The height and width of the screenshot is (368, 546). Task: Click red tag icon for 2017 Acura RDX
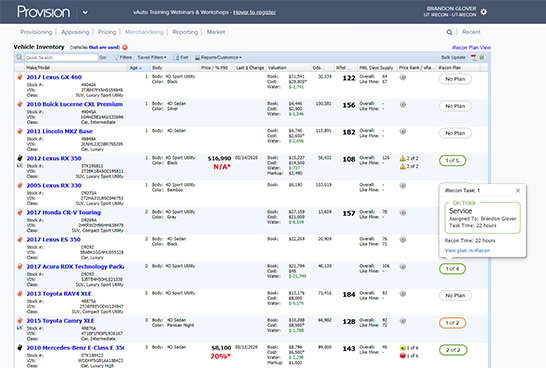(x=20, y=266)
